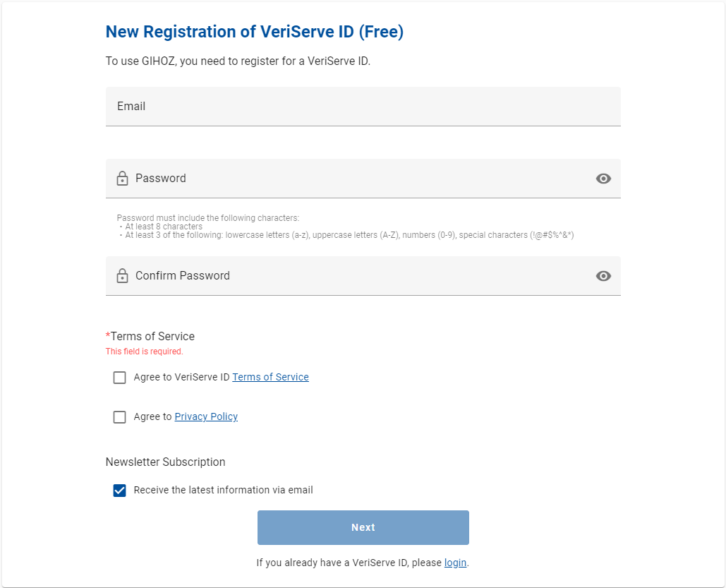Reveal the Confirm Password text

(603, 276)
